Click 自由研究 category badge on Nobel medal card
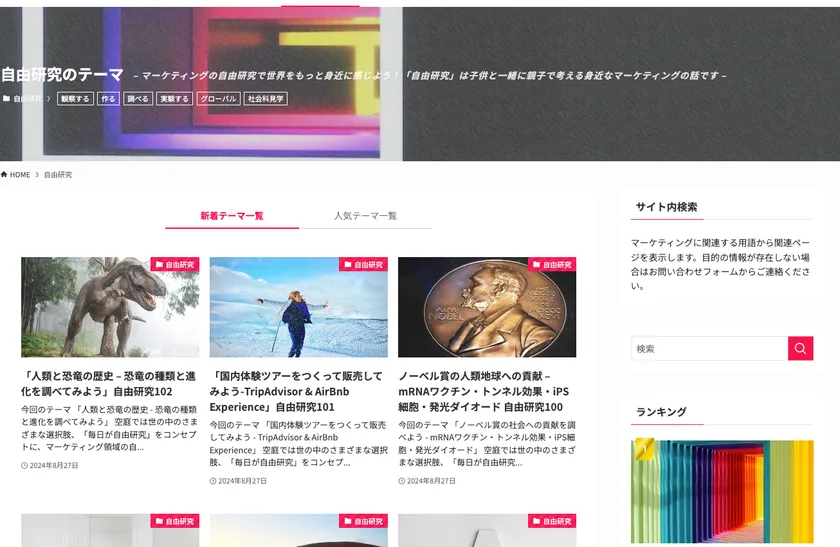This screenshot has height=547, width=840. [x=552, y=264]
